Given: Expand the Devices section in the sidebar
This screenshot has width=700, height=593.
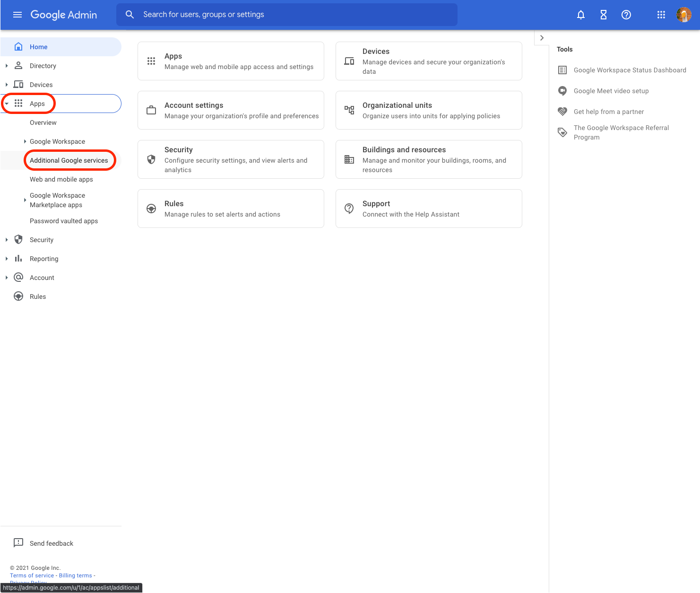Looking at the screenshot, I should click(x=7, y=85).
